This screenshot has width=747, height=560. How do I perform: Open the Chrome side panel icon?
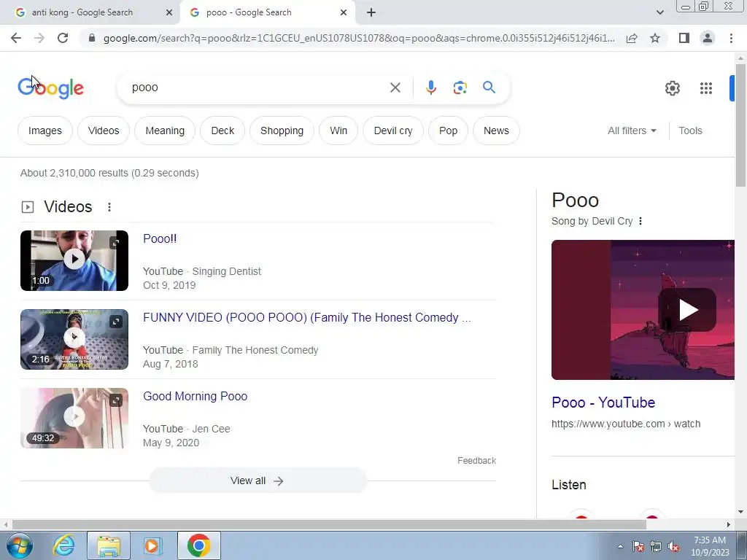(684, 38)
